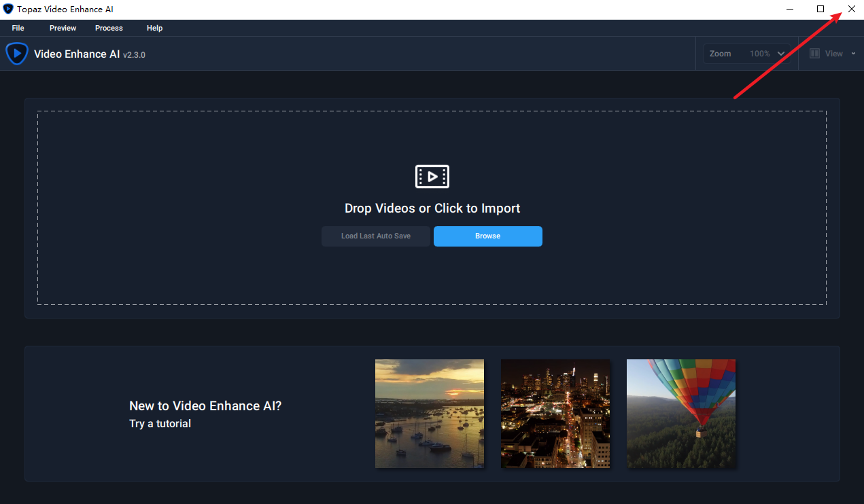Maximize the Topaz window
The image size is (864, 504).
(x=820, y=9)
